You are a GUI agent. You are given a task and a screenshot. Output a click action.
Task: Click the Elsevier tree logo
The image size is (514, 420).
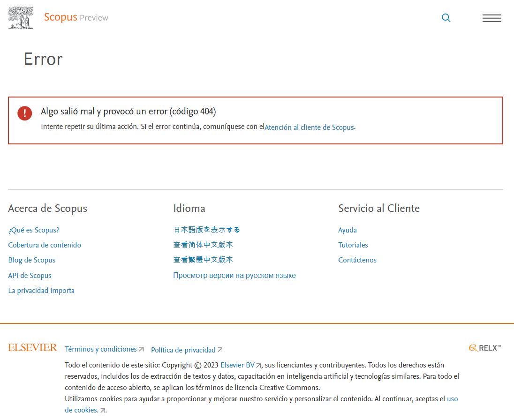[21, 18]
